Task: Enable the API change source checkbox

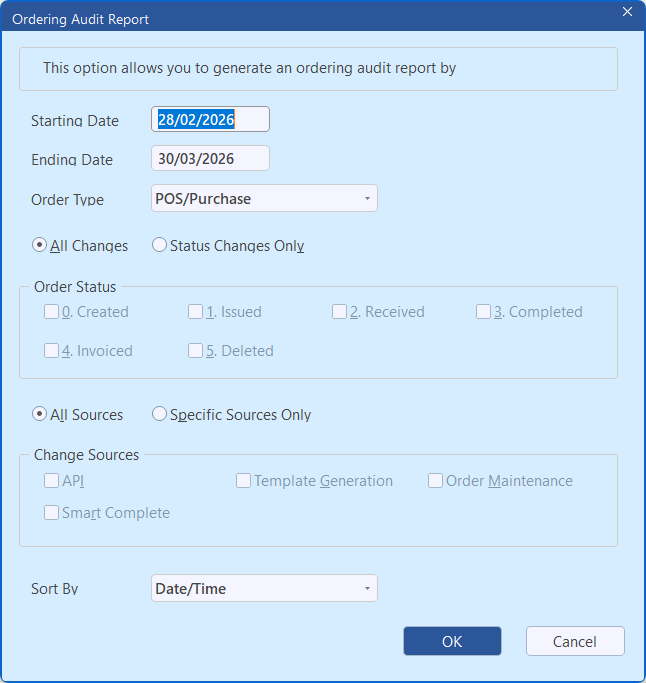Action: click(x=51, y=481)
